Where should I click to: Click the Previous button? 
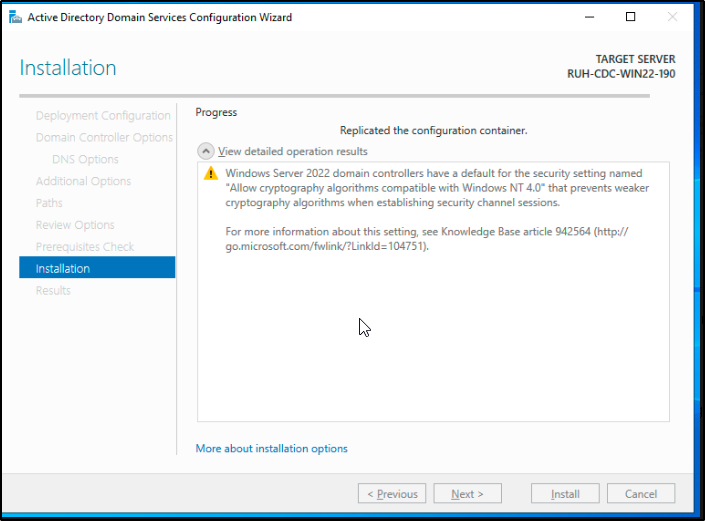click(x=392, y=494)
